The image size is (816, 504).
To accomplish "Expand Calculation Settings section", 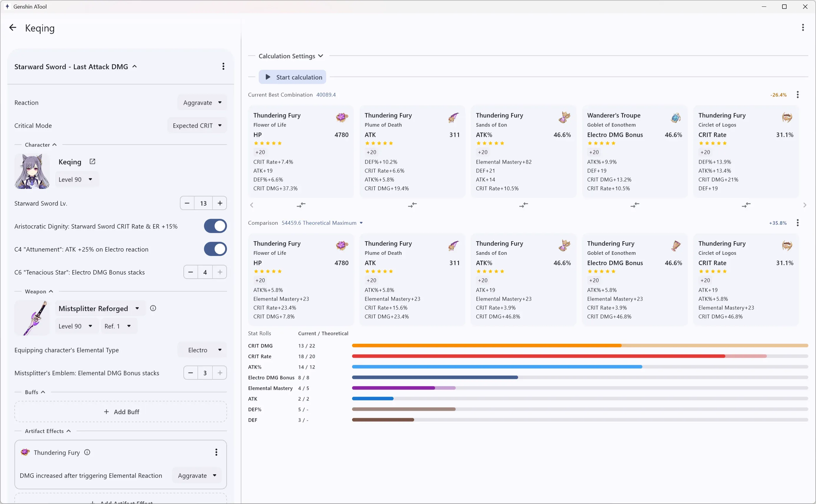I will [291, 56].
